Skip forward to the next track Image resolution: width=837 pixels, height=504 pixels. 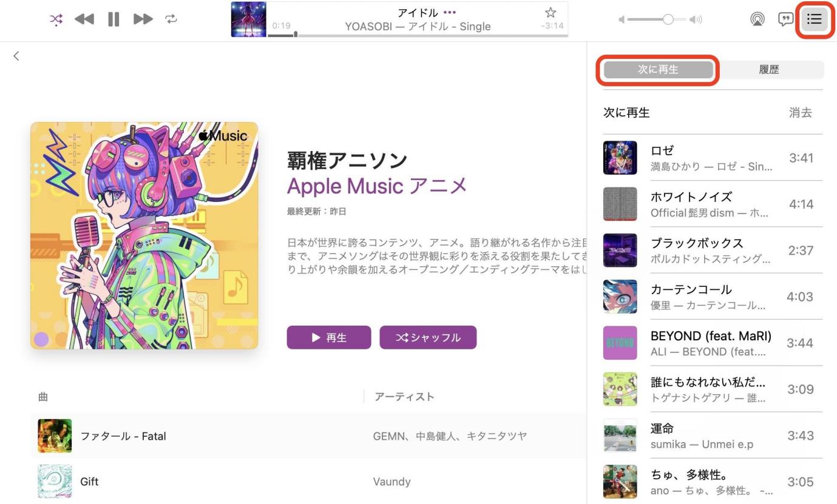click(x=143, y=19)
